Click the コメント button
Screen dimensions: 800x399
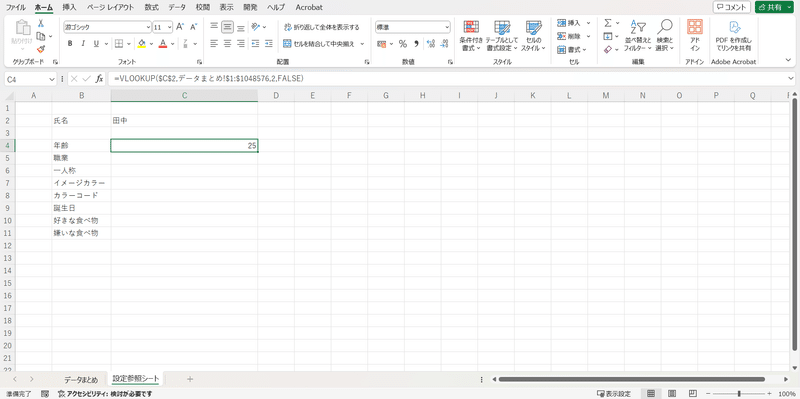[732, 8]
